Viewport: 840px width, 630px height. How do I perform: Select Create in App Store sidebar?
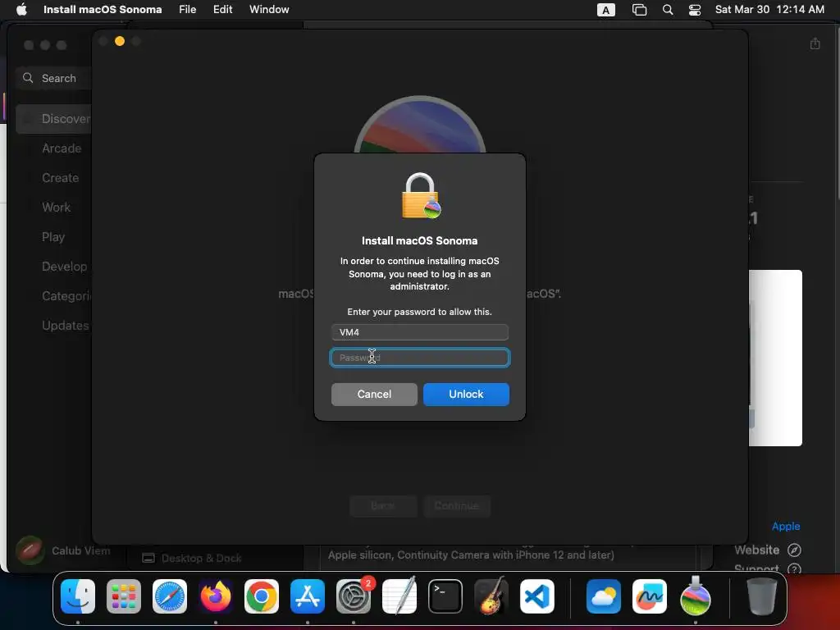point(60,178)
